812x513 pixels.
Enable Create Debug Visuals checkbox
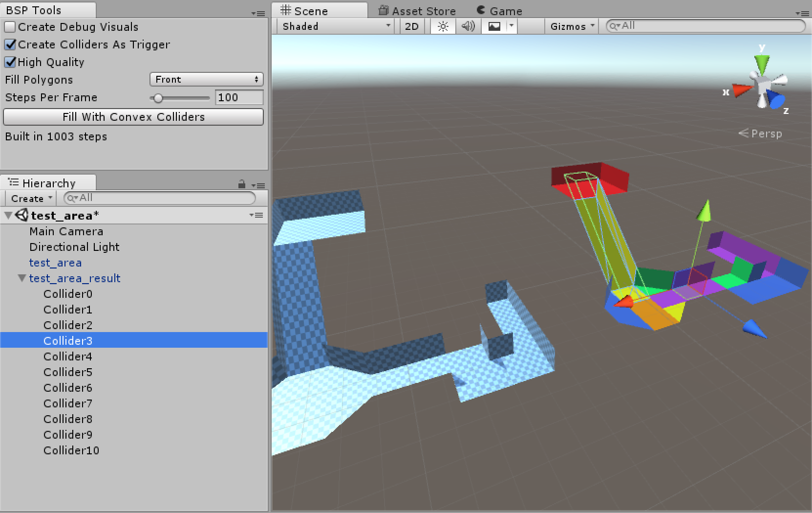(10, 27)
